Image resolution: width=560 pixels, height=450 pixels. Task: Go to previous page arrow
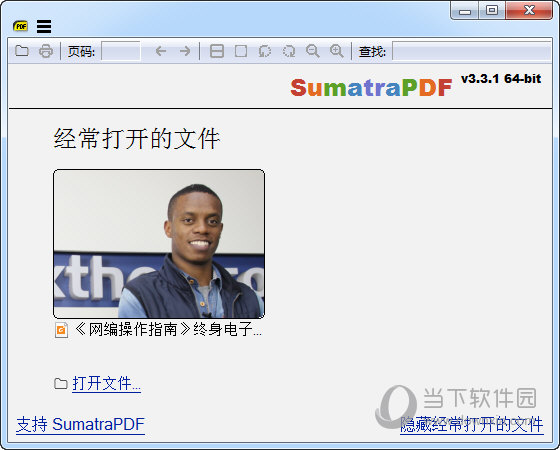(x=161, y=51)
